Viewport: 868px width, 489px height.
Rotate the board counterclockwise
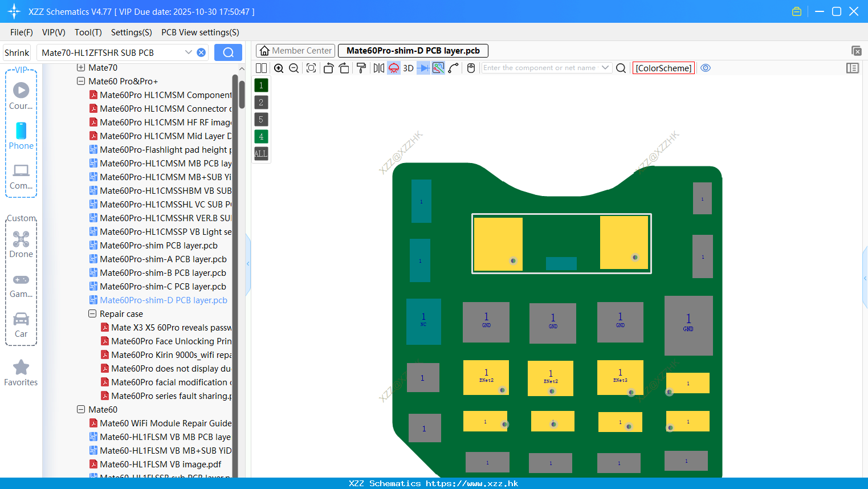click(x=328, y=68)
